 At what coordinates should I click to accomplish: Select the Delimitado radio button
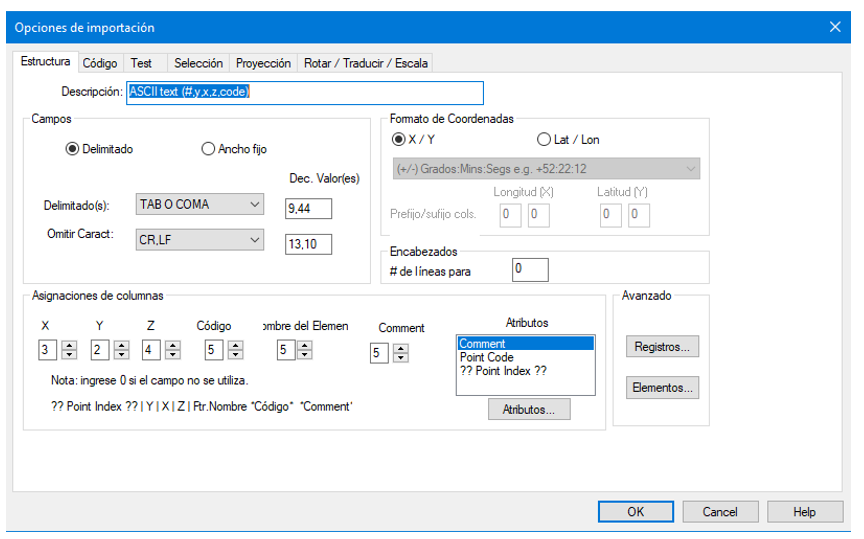[72, 149]
